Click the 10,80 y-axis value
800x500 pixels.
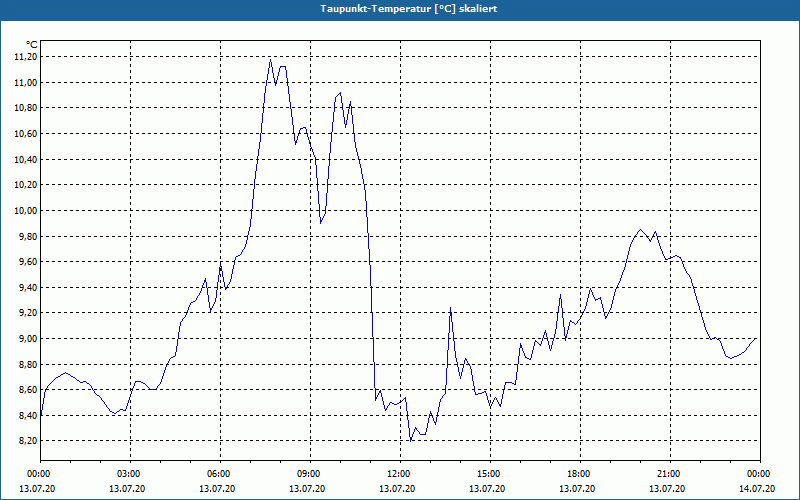pos(26,108)
